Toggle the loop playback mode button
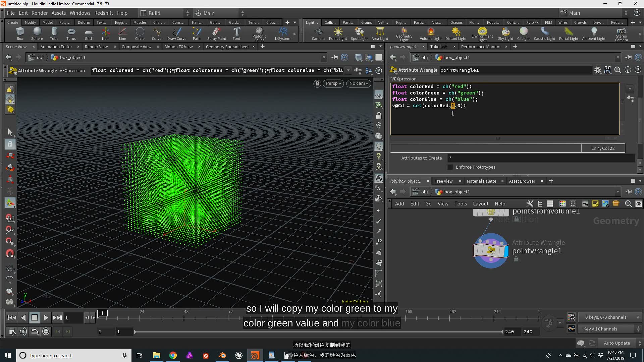Viewport: 644px width, 362px height. (x=35, y=331)
